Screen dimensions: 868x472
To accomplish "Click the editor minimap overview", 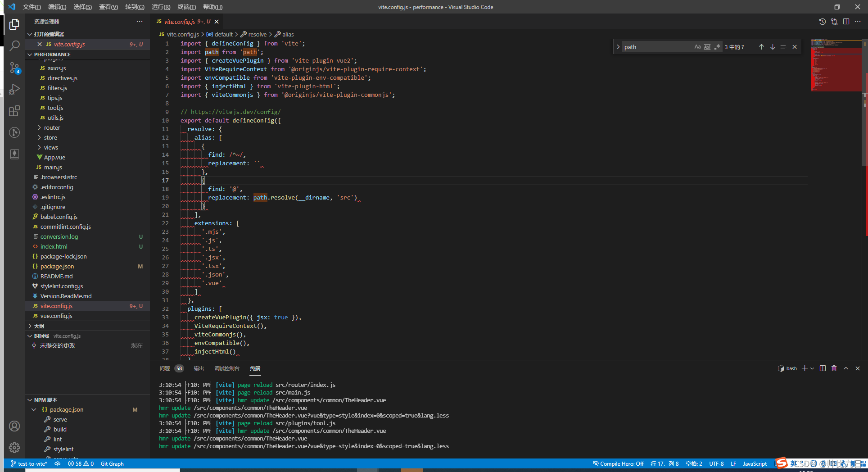I will 836,65.
